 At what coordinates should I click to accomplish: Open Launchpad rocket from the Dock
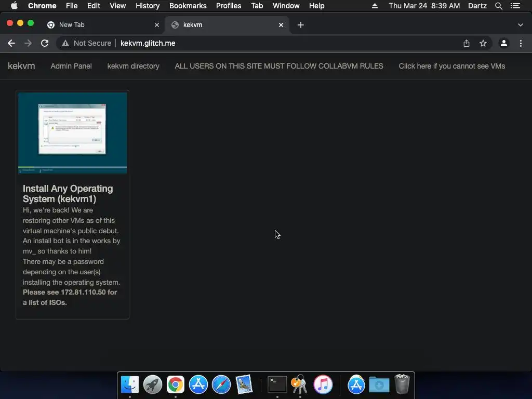point(153,384)
